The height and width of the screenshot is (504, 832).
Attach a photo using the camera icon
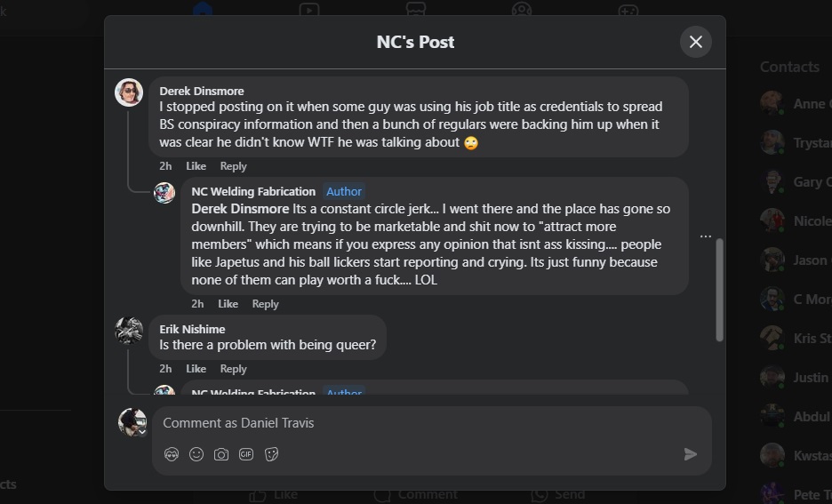221,454
